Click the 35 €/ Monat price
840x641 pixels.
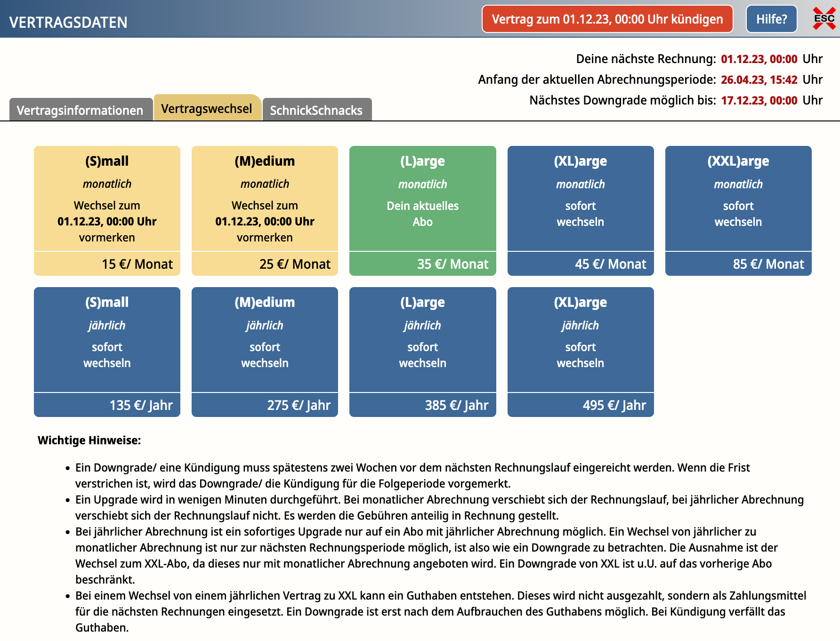coord(452,264)
